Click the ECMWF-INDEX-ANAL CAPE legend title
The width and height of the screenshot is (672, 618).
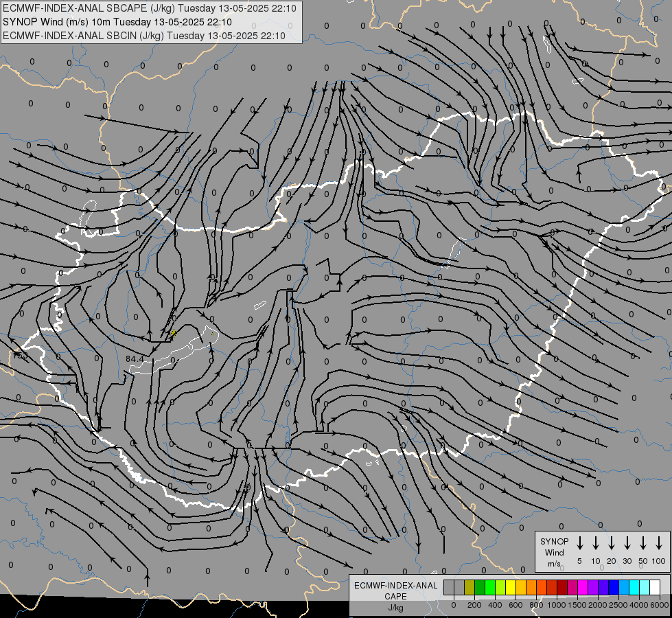tap(395, 591)
